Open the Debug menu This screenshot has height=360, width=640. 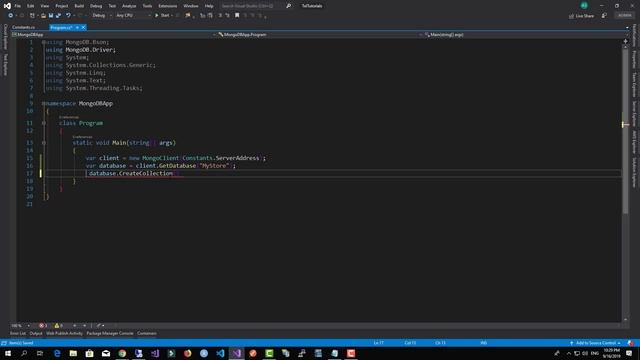[x=96, y=6]
